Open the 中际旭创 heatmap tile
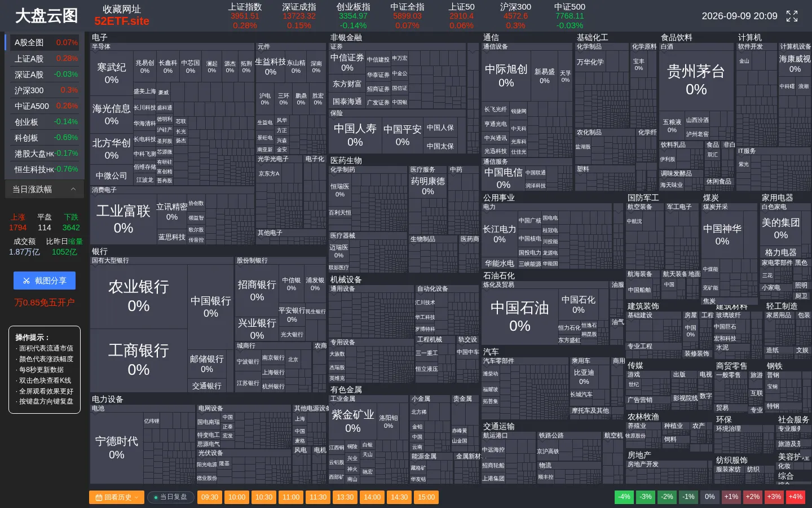The image size is (812, 508). [506, 75]
